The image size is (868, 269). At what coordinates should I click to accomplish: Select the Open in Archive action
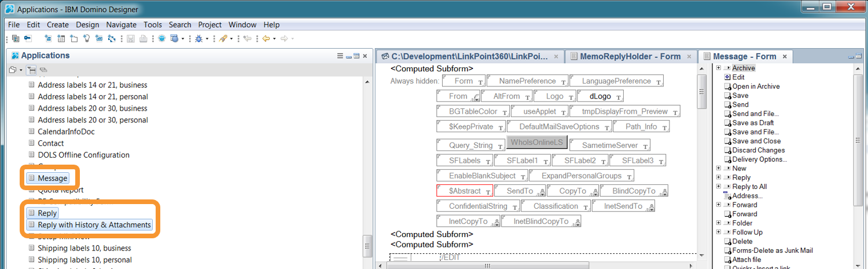click(x=756, y=86)
